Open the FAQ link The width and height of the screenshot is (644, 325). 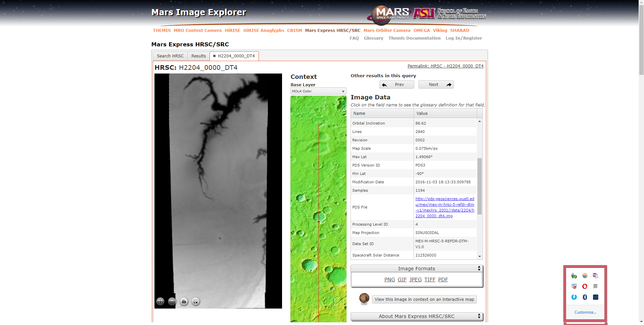coord(354,38)
